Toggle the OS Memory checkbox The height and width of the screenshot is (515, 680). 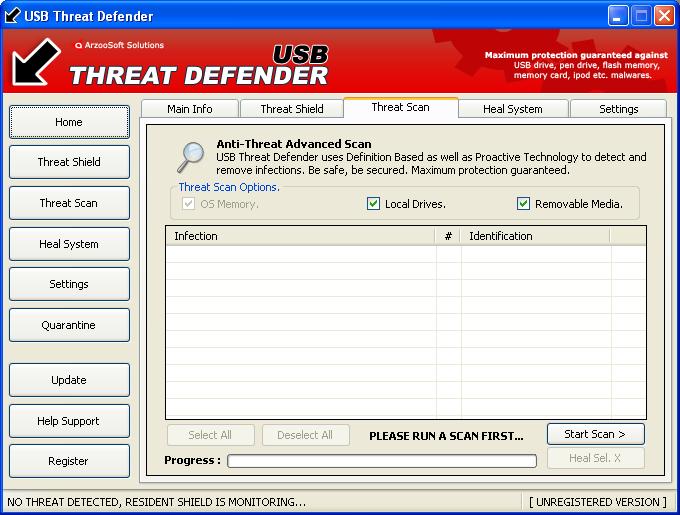[x=188, y=203]
